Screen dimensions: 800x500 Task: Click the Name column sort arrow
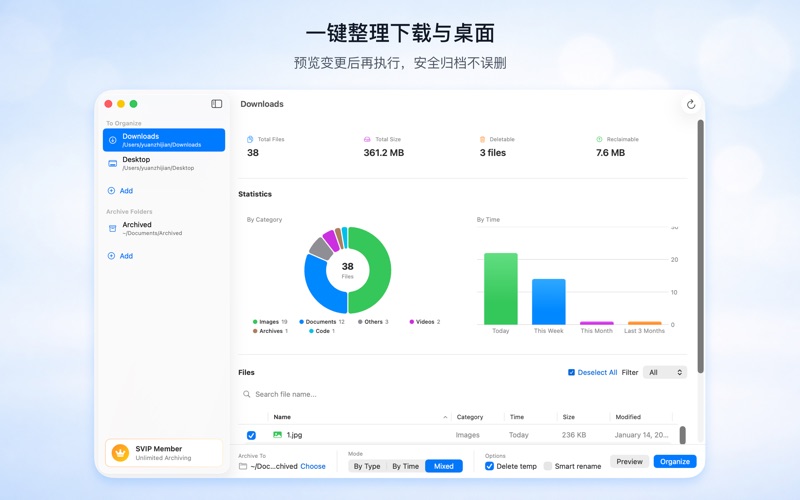(445, 417)
